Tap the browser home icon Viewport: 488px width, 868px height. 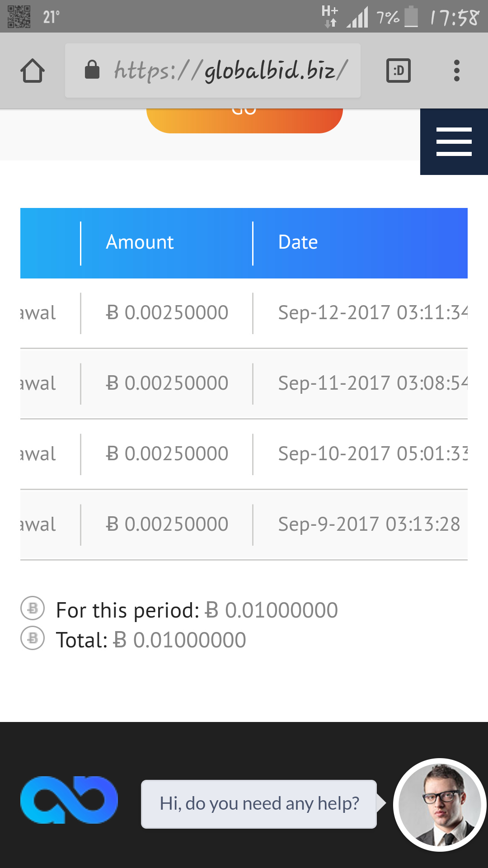33,71
